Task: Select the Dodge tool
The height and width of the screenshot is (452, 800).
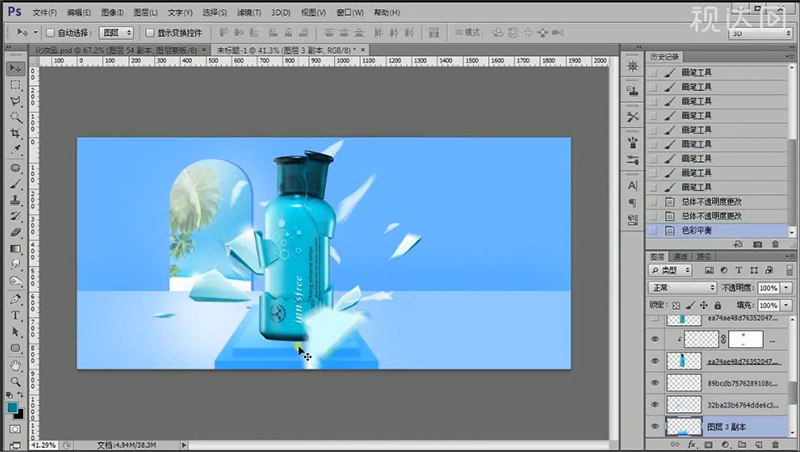Action: (x=15, y=282)
